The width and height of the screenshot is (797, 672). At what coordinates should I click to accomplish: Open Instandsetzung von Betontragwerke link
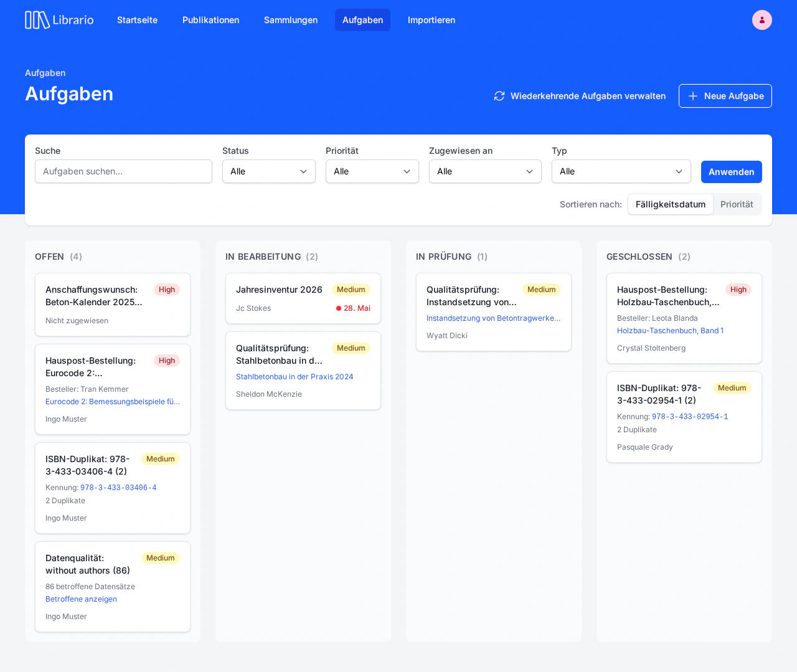point(493,318)
